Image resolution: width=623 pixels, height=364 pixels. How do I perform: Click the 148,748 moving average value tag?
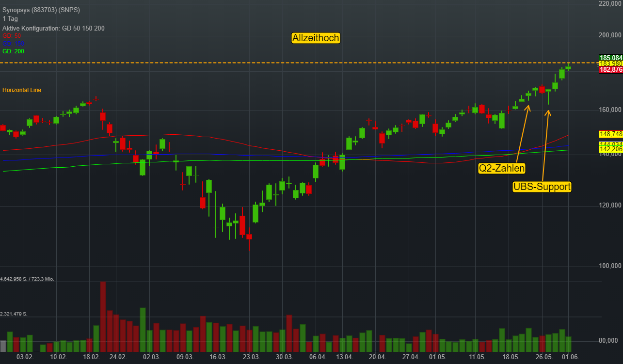click(611, 134)
